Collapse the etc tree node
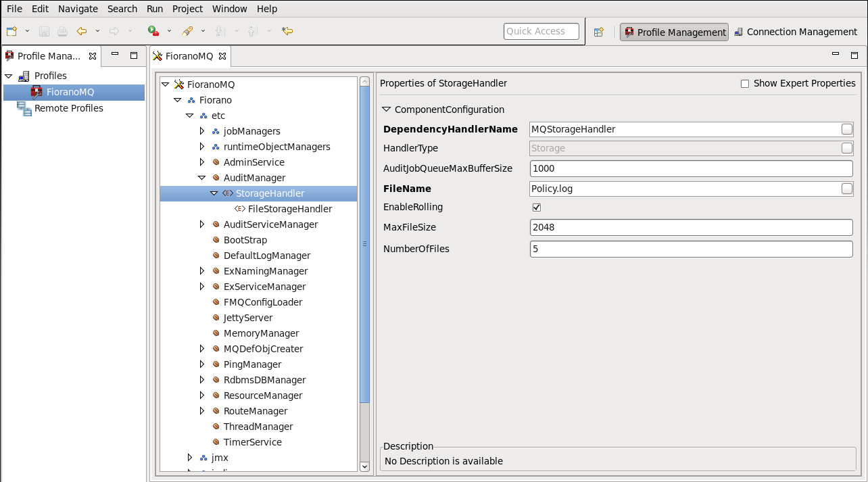This screenshot has height=482, width=868. pyautogui.click(x=190, y=116)
